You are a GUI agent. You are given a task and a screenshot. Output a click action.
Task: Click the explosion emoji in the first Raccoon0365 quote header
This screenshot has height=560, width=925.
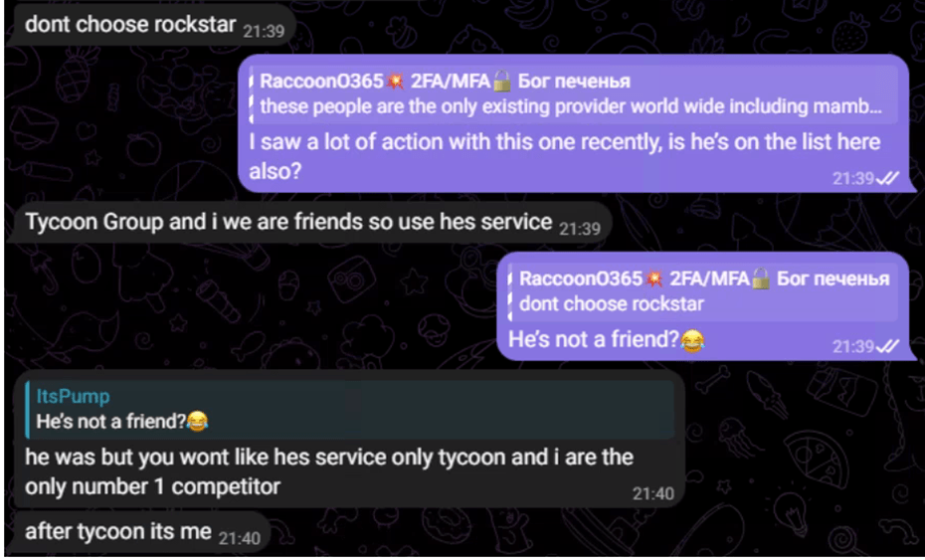click(395, 81)
